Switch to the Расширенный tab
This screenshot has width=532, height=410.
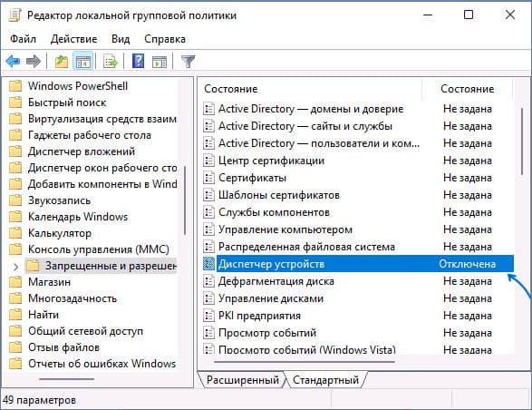pyautogui.click(x=242, y=380)
